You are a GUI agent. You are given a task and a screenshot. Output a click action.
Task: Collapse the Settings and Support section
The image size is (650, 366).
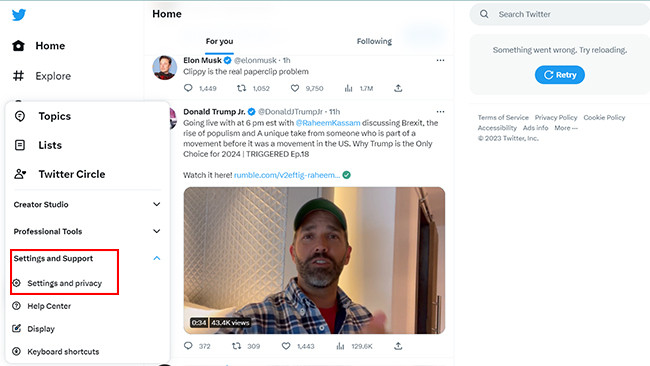(157, 258)
